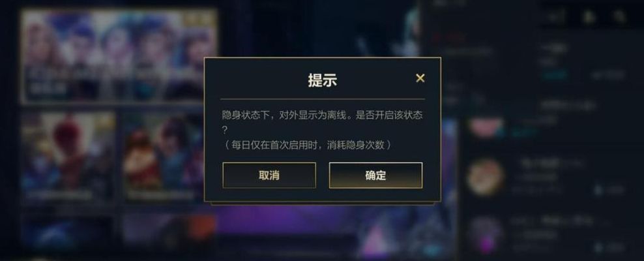Click the small status icon beside the purple-avatar friend
This screenshot has width=644, height=261.
coord(598,247)
